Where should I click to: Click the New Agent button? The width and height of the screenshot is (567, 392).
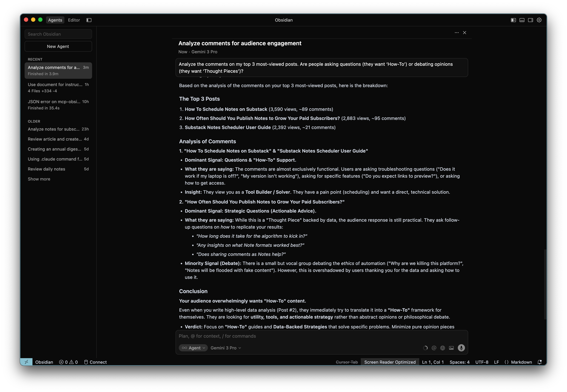click(x=58, y=47)
